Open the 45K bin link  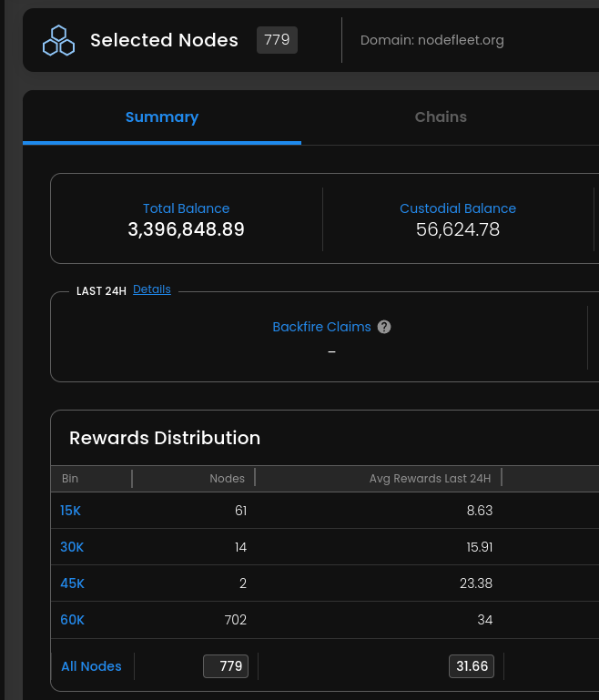[x=72, y=583]
